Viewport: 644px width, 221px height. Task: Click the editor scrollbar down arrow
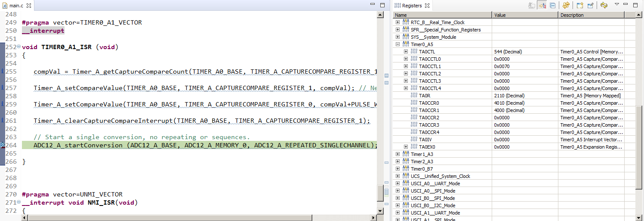tap(380, 211)
